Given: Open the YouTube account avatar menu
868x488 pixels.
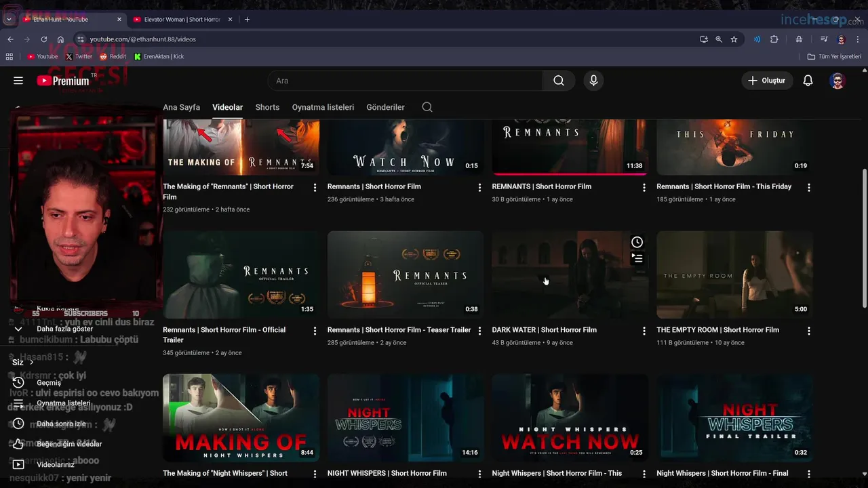Looking at the screenshot, I should pos(837,81).
